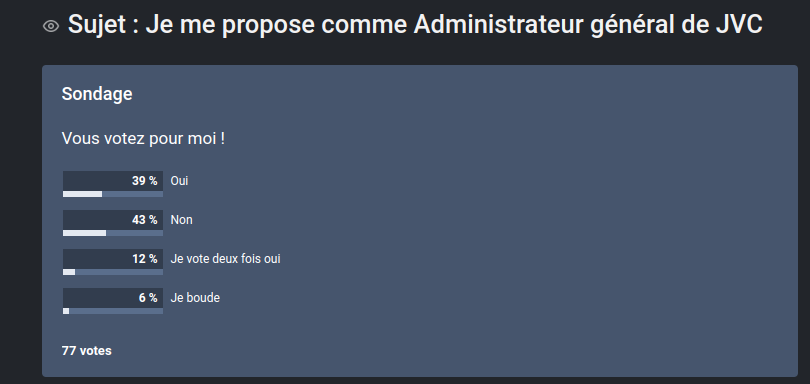Click the eye icon beside the Sujet title
This screenshot has width=810, height=384.
pos(51,26)
